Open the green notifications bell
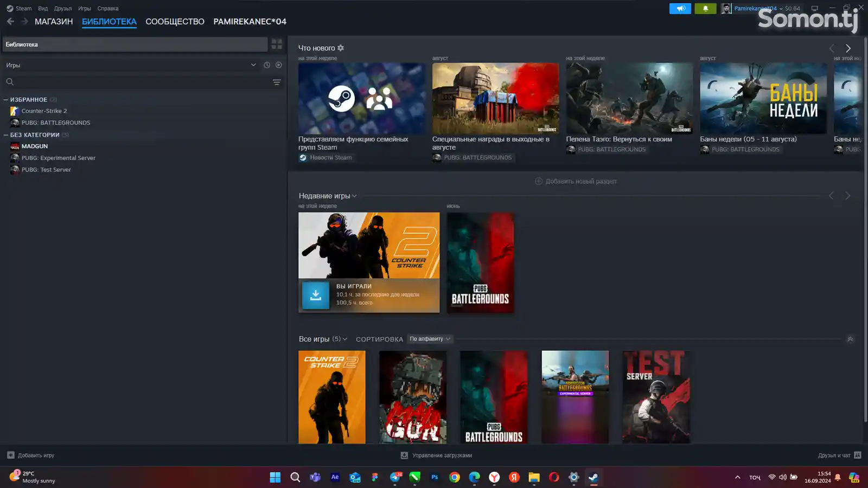The height and width of the screenshot is (488, 868). 705,8
